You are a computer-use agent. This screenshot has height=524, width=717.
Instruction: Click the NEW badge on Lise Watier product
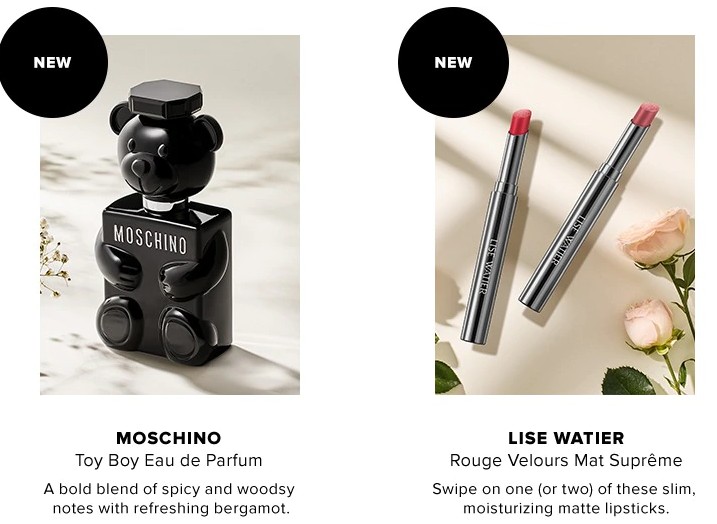coord(453,62)
